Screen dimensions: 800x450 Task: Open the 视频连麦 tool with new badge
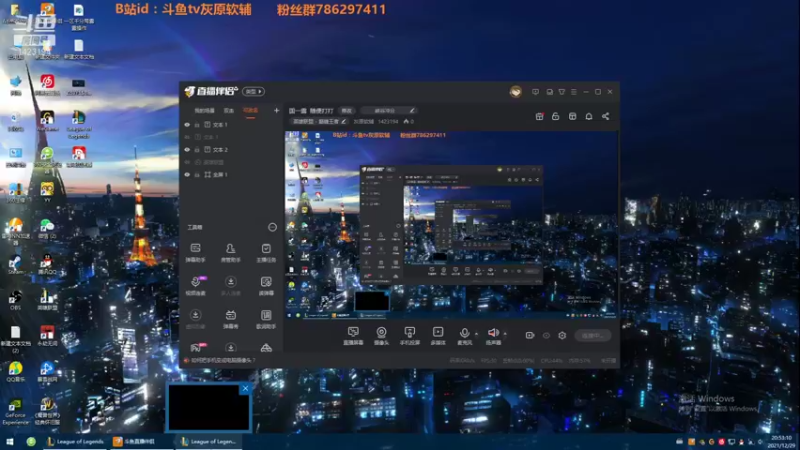click(x=195, y=286)
